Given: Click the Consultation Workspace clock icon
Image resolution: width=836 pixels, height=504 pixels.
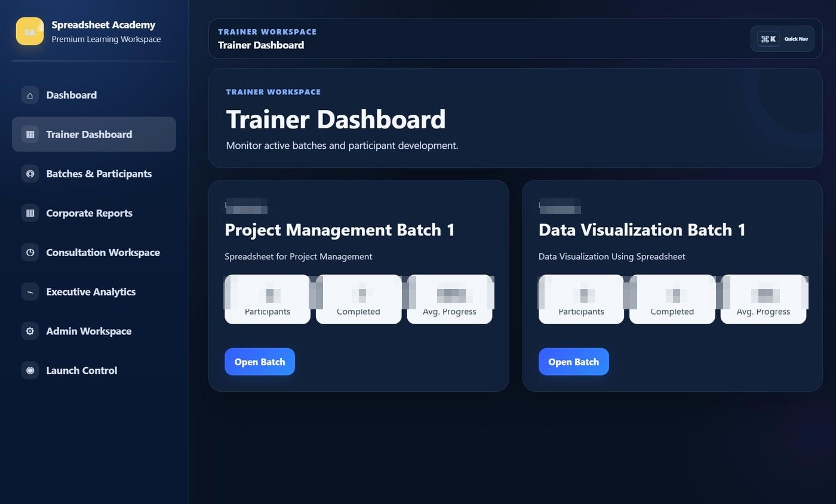Looking at the screenshot, I should tap(30, 253).
